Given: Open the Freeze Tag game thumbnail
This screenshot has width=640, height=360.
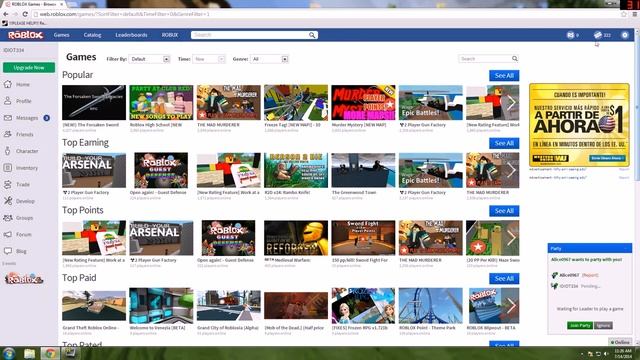Looking at the screenshot, I should pos(296,102).
